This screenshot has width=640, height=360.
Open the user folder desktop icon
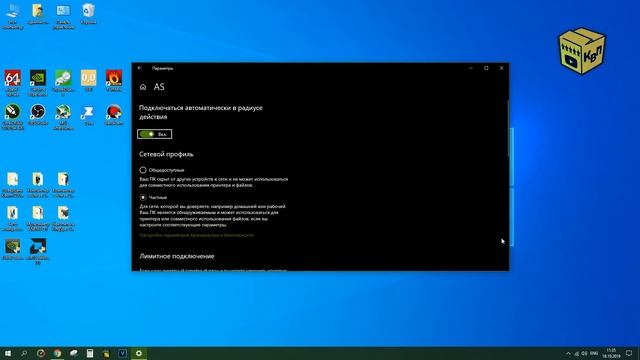[x=38, y=14]
